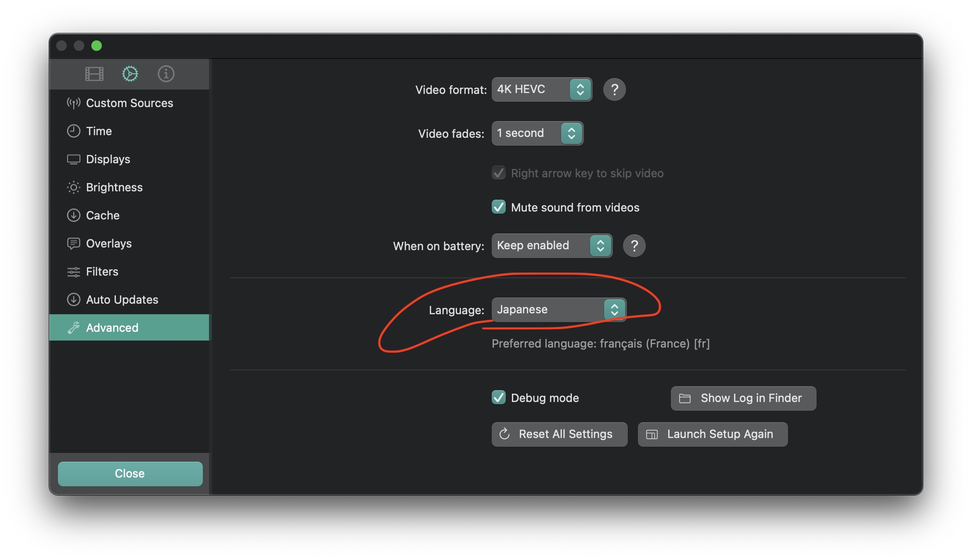The image size is (972, 560).
Task: Toggle Right arrow key to skip video
Action: (498, 173)
